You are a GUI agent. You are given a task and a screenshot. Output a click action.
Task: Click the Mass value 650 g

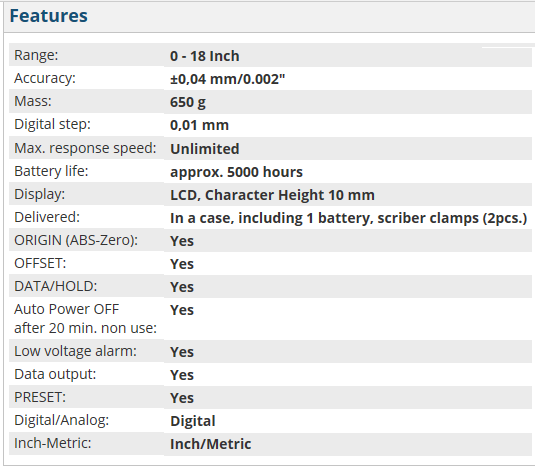[188, 102]
